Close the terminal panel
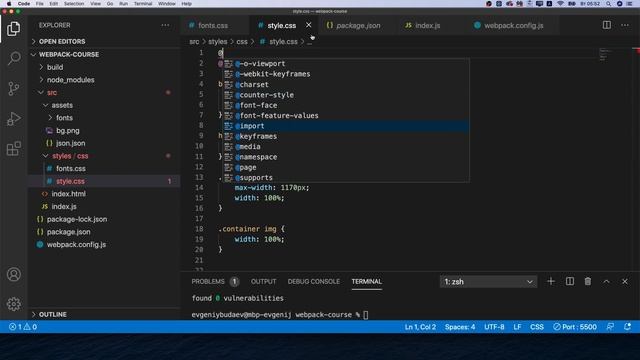The height and width of the screenshot is (360, 640). click(625, 281)
